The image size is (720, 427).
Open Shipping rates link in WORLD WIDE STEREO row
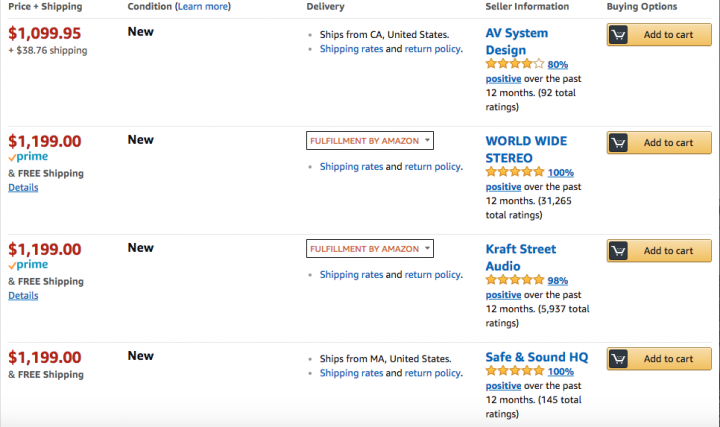pos(351,166)
